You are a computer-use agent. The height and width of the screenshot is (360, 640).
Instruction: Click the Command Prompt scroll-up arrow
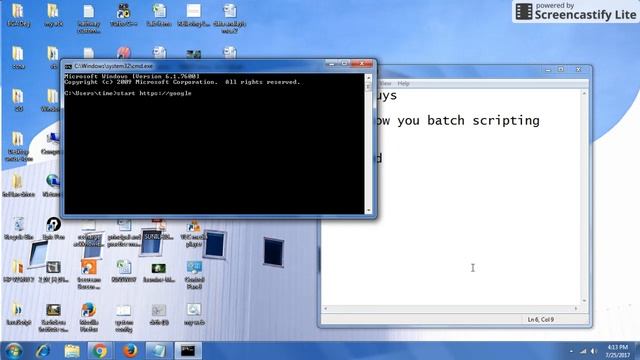369,78
